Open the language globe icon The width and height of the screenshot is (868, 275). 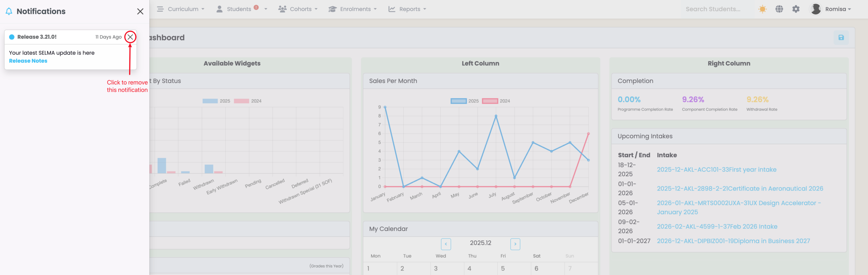779,9
